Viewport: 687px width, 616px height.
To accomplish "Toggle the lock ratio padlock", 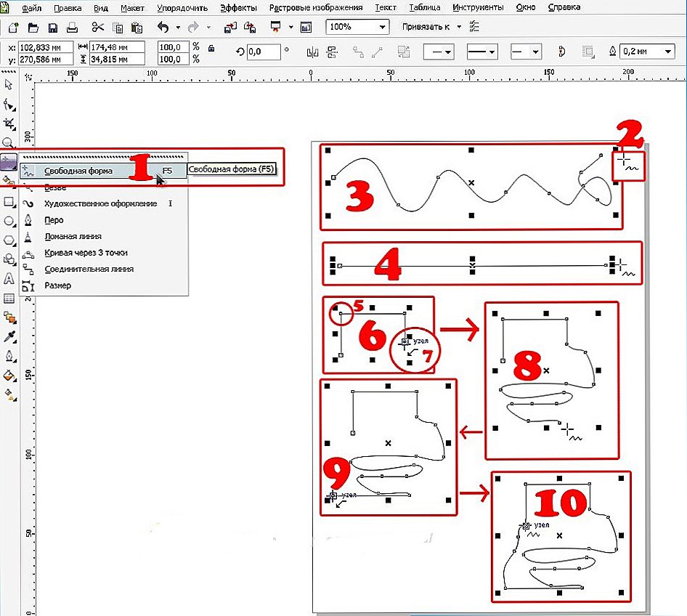I will (x=211, y=48).
